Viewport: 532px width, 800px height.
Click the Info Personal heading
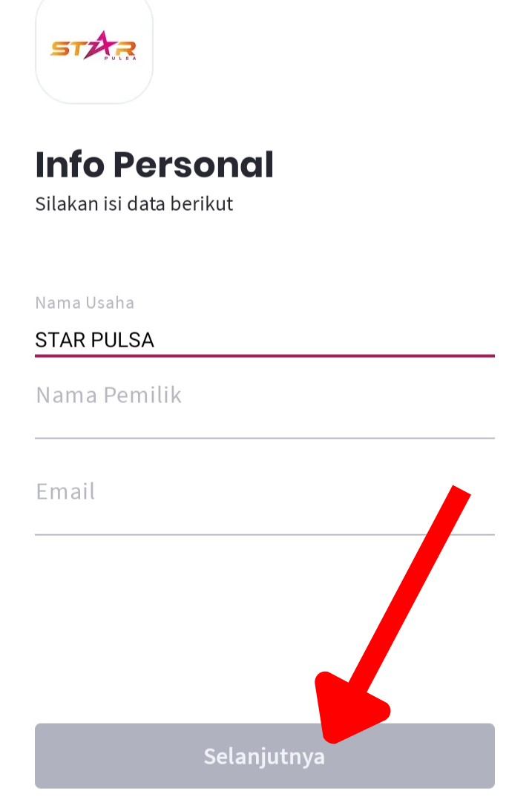tap(154, 165)
